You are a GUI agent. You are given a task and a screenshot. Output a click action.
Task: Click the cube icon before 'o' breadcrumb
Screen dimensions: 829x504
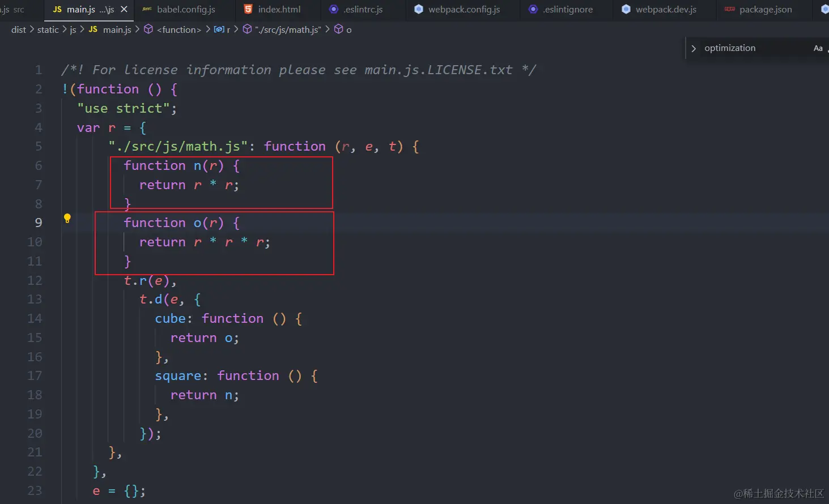click(338, 29)
